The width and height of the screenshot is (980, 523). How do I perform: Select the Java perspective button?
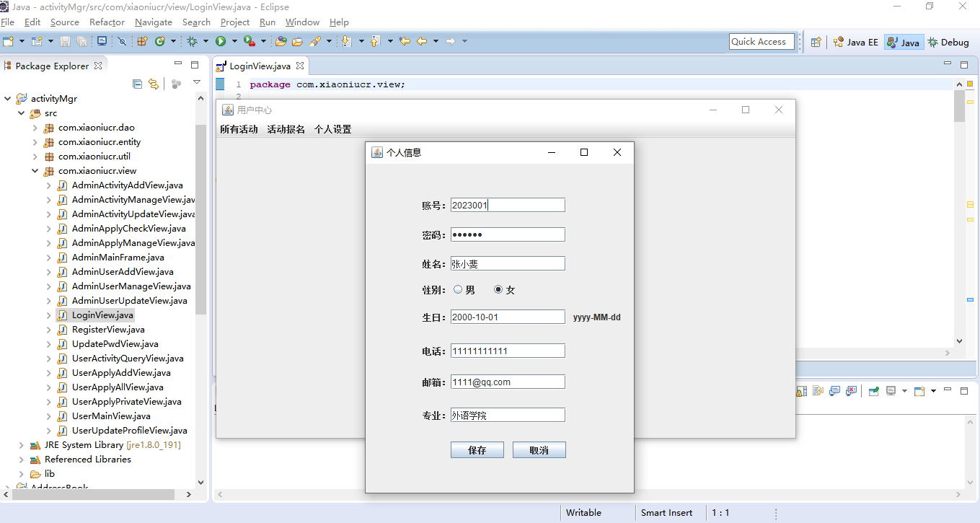click(x=903, y=42)
